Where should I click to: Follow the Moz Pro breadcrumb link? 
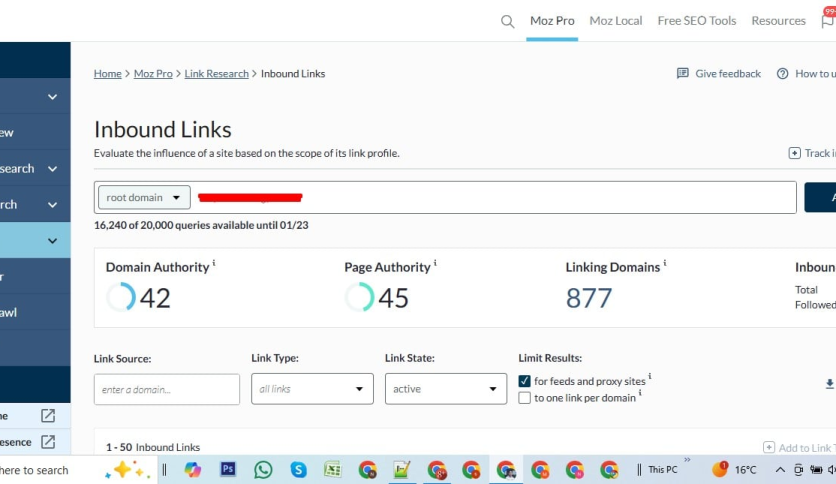(x=153, y=74)
